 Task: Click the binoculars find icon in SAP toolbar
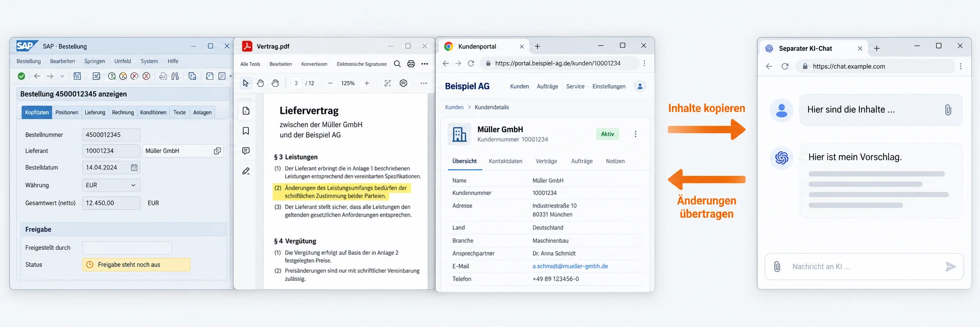point(175,76)
